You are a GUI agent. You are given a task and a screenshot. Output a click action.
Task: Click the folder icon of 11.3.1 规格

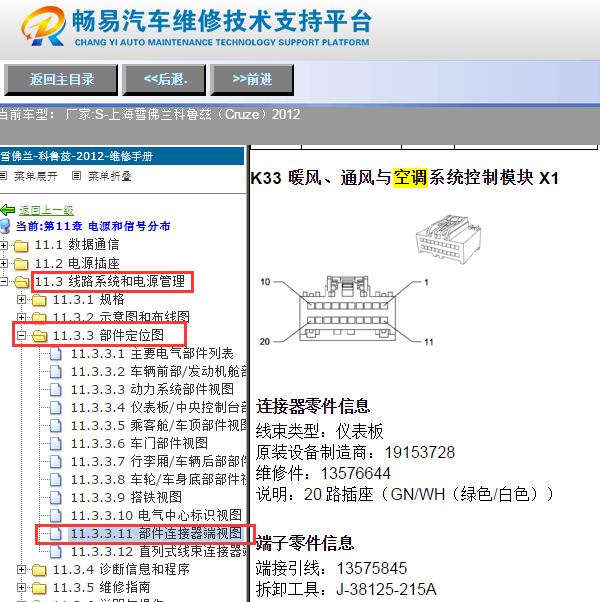point(39,300)
